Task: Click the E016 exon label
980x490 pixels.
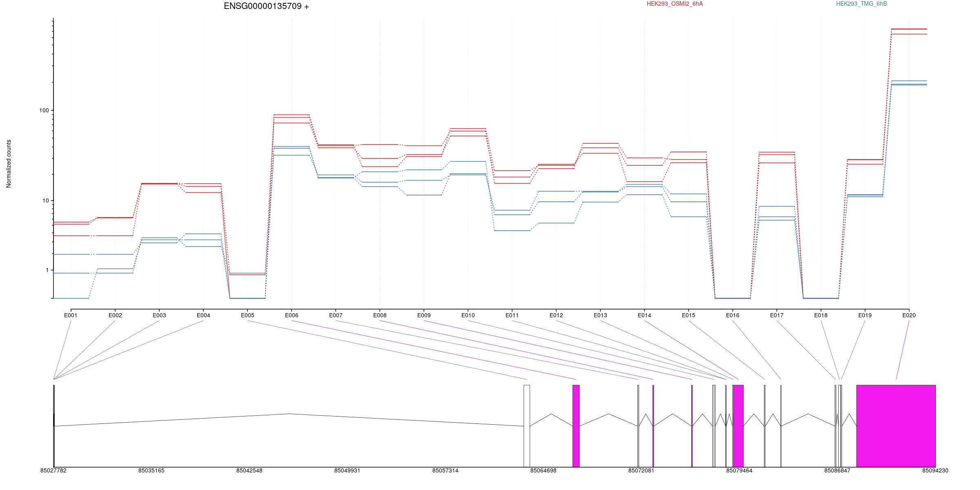Action: (x=733, y=315)
